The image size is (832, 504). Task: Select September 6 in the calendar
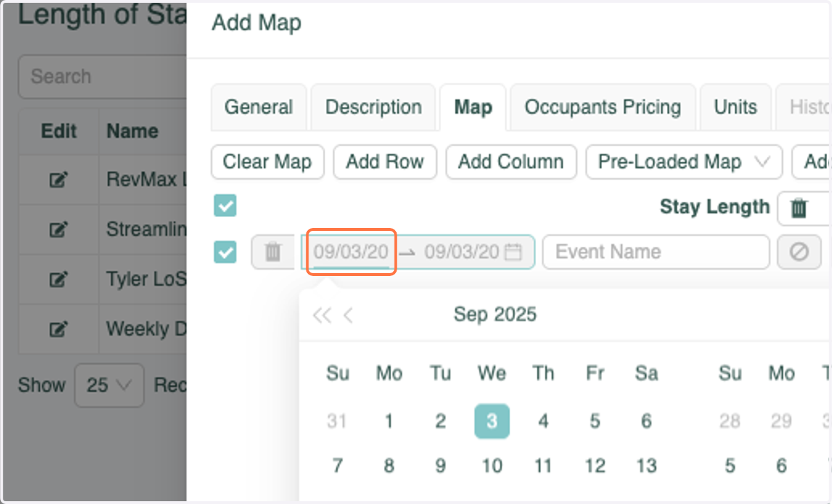tap(646, 421)
